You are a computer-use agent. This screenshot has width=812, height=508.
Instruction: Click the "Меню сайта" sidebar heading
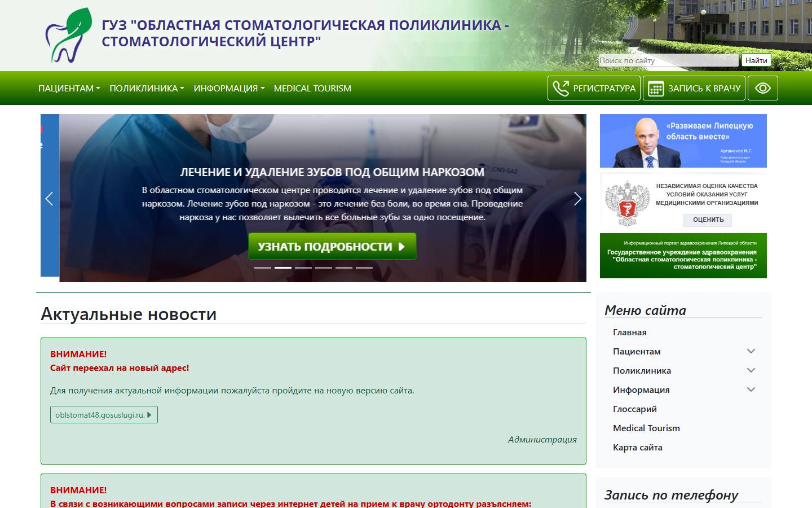coord(645,310)
